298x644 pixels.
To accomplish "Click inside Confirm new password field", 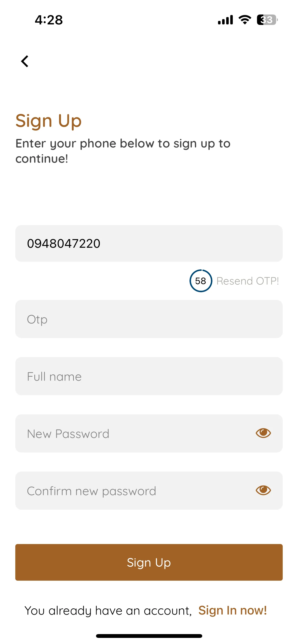I will click(149, 491).
